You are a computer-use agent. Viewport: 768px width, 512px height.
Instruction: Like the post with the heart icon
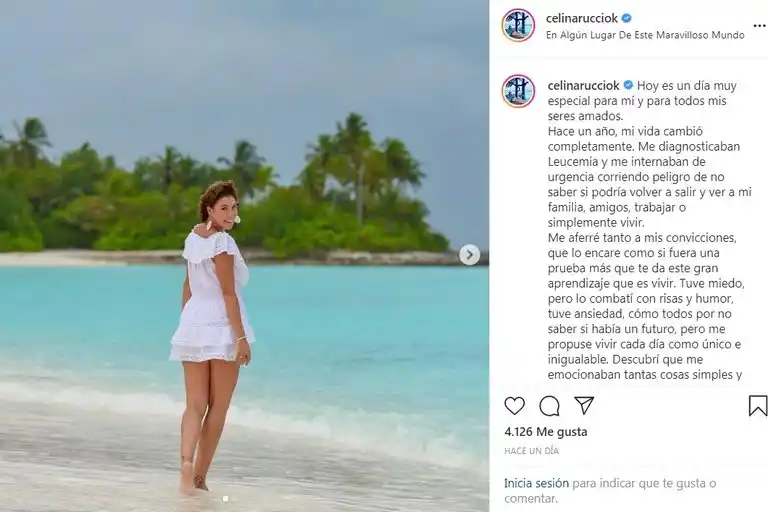click(x=514, y=405)
